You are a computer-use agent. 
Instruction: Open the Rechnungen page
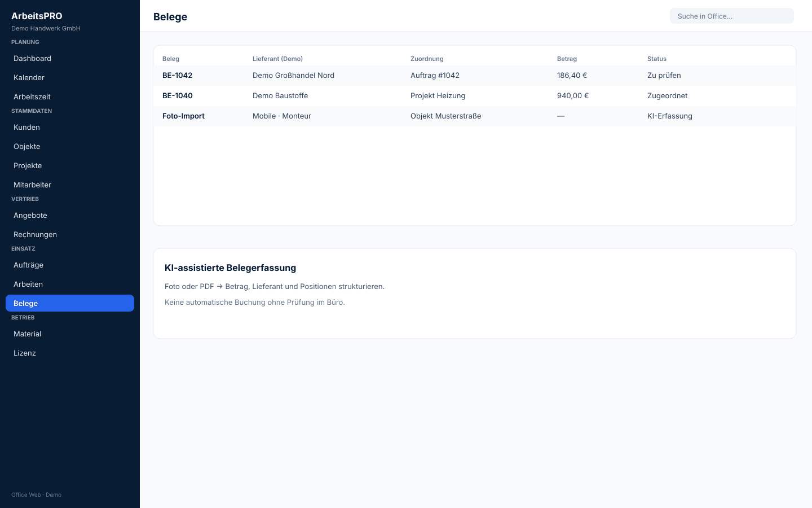[x=70, y=235]
